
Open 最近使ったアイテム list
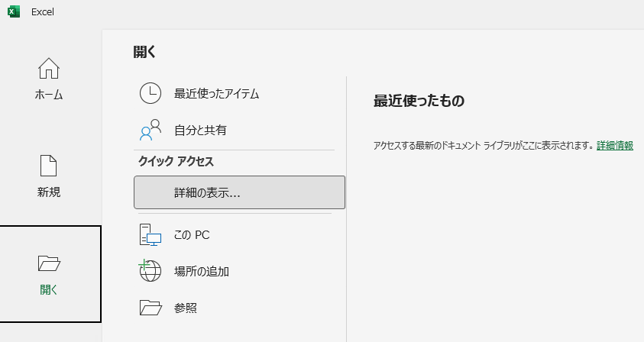click(x=216, y=94)
